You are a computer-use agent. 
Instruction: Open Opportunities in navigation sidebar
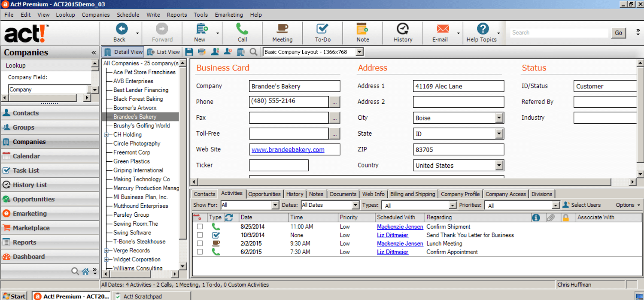50,199
